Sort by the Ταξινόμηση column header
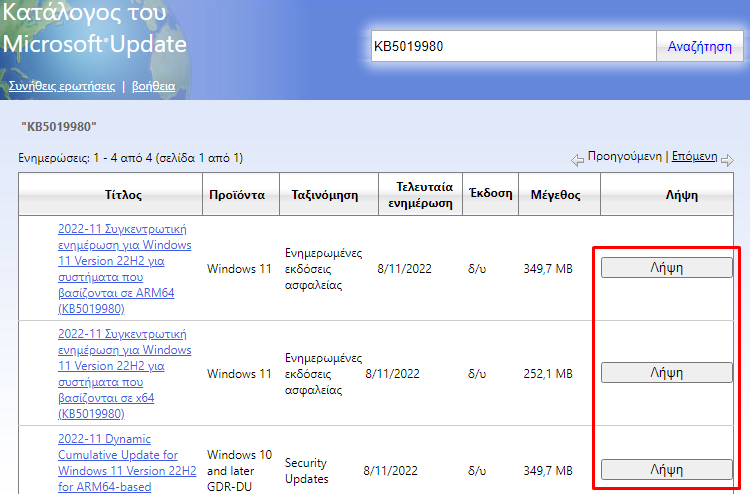The width and height of the screenshot is (750, 494). coord(329,194)
